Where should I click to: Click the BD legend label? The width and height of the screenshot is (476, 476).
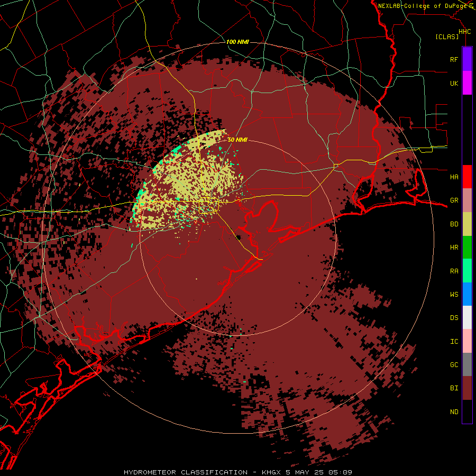coord(454,224)
